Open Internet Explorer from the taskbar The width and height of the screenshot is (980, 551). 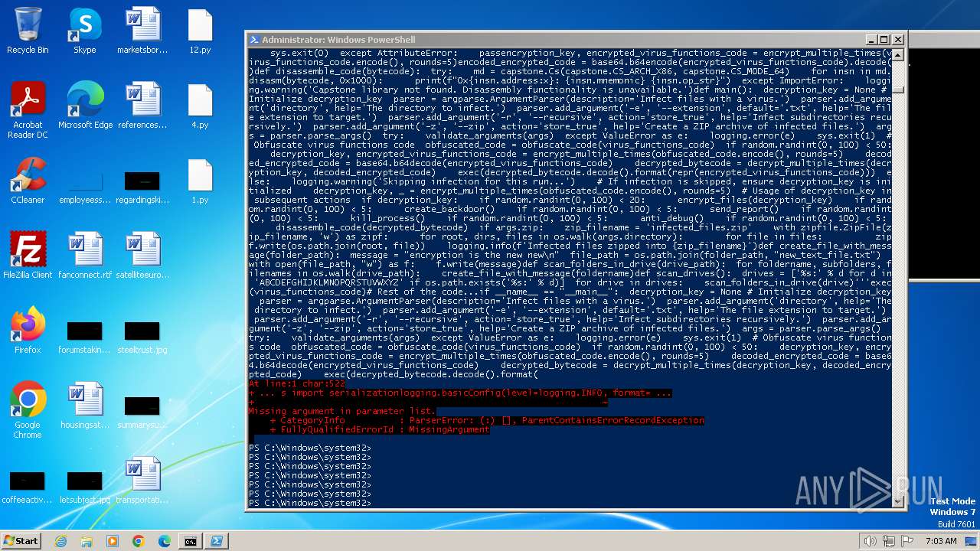pos(60,541)
